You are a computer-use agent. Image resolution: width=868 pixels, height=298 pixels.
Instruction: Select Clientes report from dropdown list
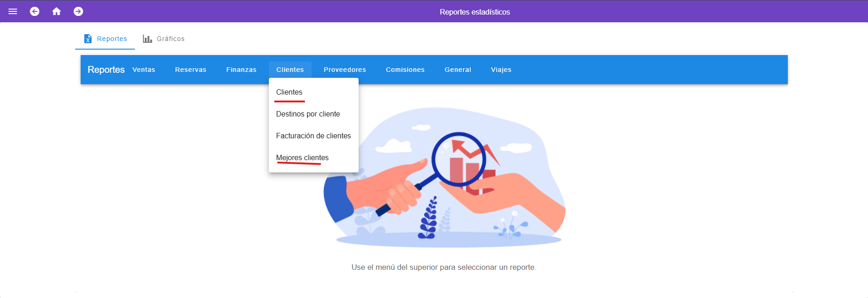coord(289,92)
